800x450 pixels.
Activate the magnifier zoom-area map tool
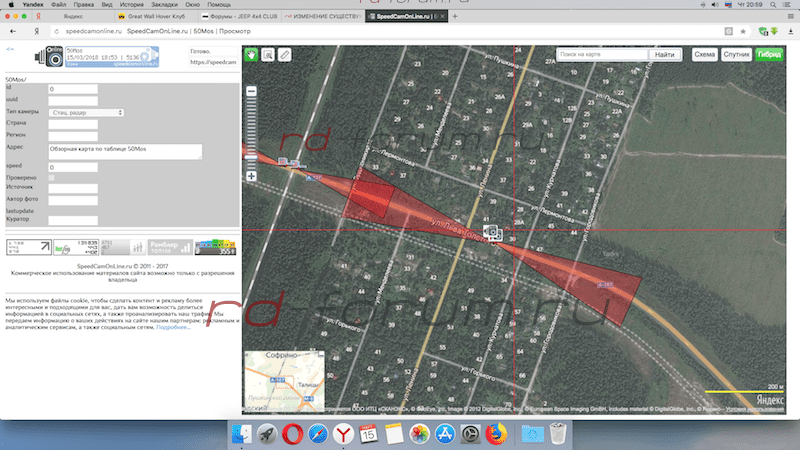pyautogui.click(x=268, y=55)
